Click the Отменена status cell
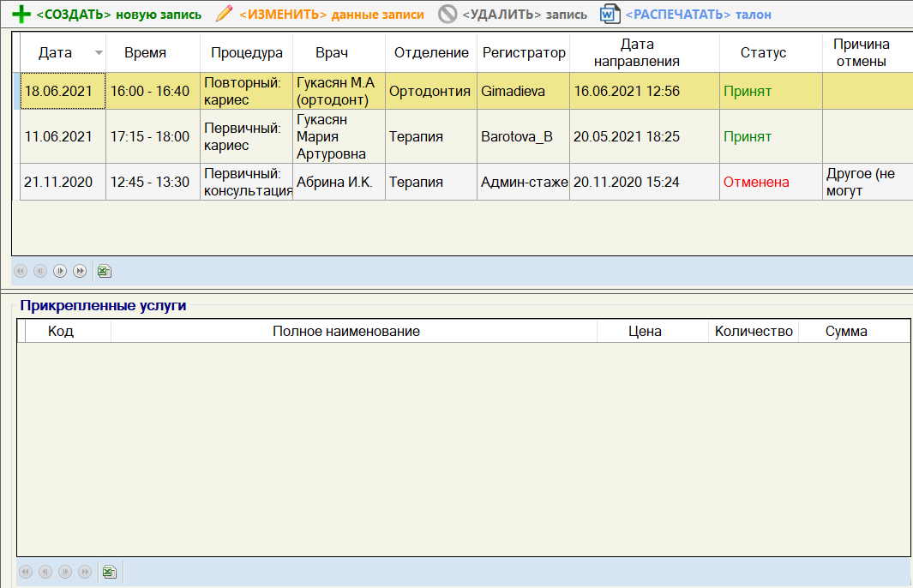 coord(756,182)
